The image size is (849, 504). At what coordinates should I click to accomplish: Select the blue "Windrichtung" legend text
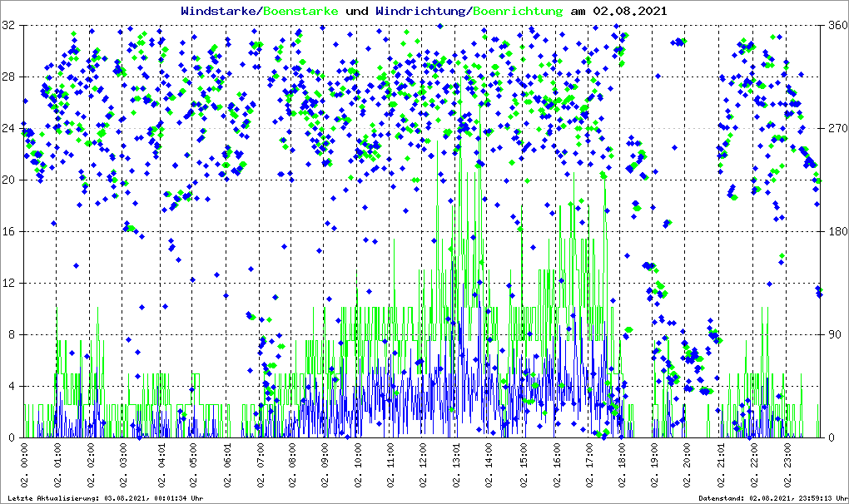420,12
